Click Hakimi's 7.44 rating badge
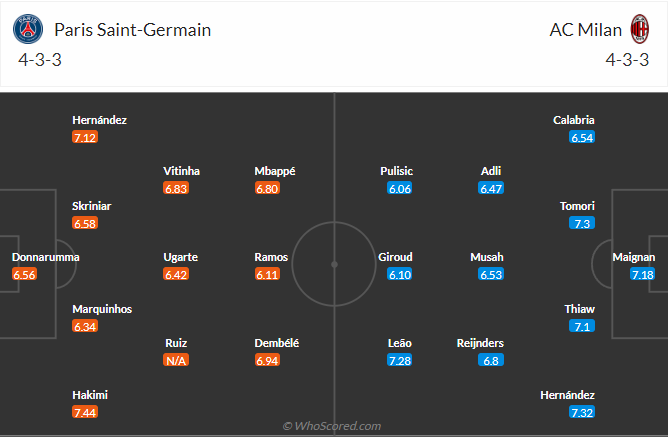Viewport: 669px width, 437px height. pyautogui.click(x=85, y=412)
